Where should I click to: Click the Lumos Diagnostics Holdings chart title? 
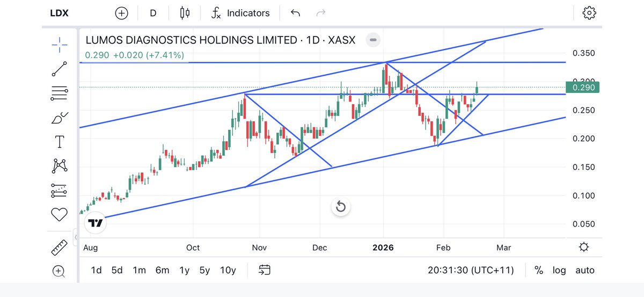pyautogui.click(x=220, y=40)
